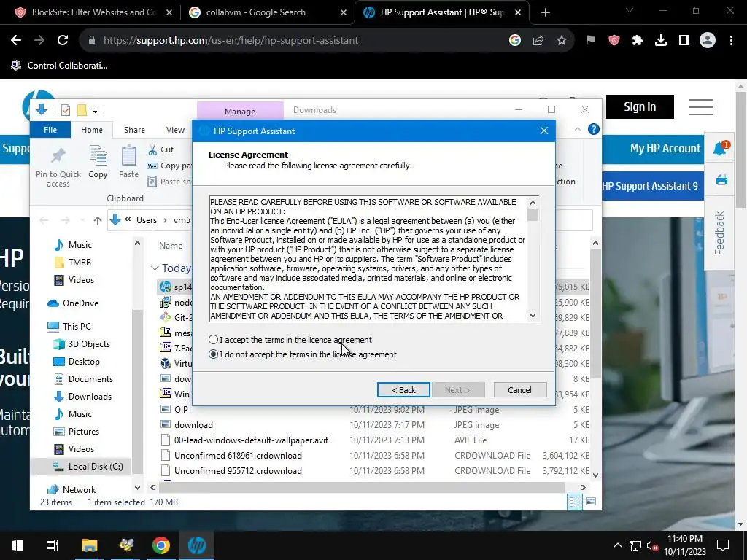Image resolution: width=747 pixels, height=560 pixels.
Task: Click the BlockSite shield extension icon
Action: pyautogui.click(x=614, y=41)
